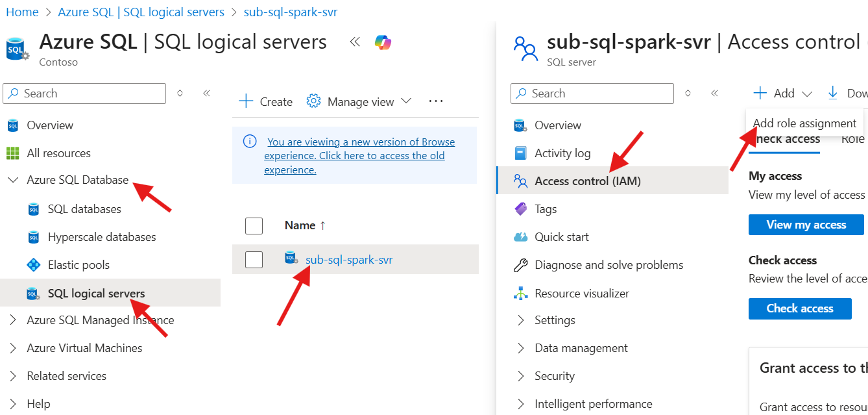Expand the Security section in server menu
The width and height of the screenshot is (868, 415).
pyautogui.click(x=520, y=376)
